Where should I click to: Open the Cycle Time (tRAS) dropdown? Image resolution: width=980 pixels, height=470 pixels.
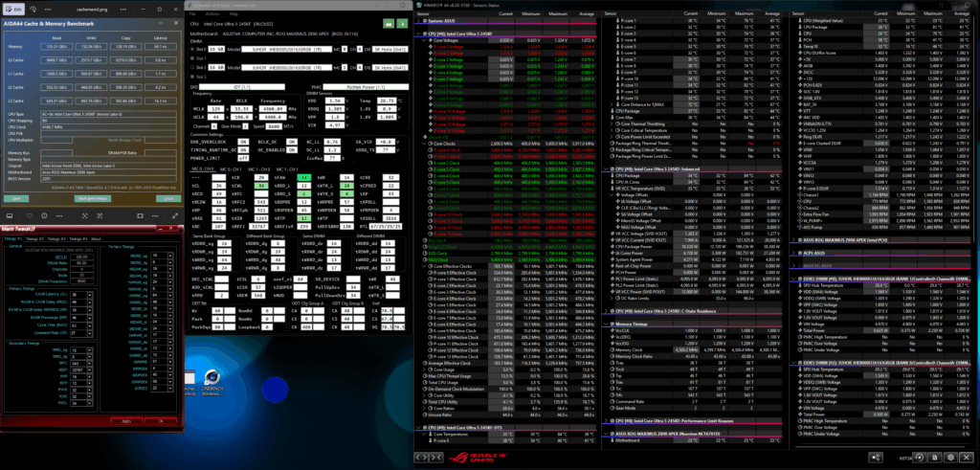pyautogui.click(x=90, y=325)
